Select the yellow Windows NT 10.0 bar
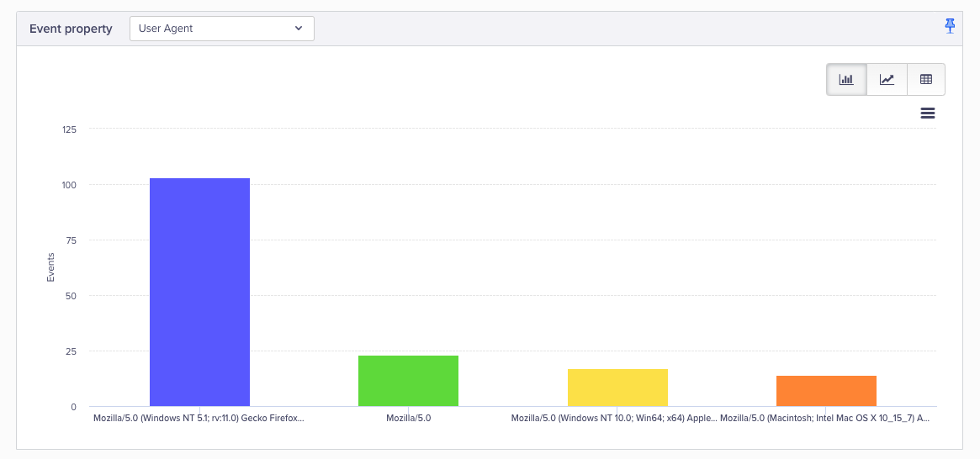 point(617,388)
